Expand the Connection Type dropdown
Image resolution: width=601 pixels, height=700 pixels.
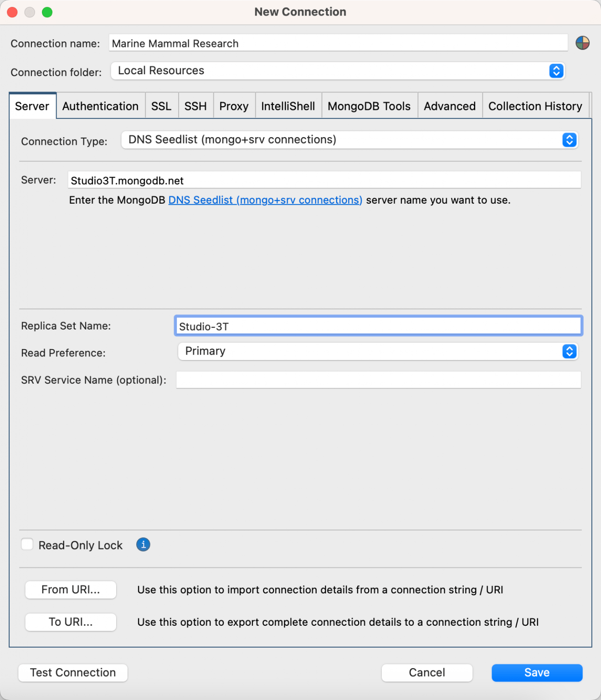pos(349,140)
